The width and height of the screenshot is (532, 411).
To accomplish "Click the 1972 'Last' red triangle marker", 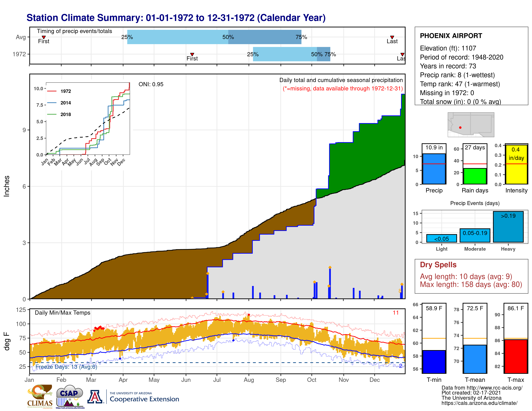I will click(402, 54).
